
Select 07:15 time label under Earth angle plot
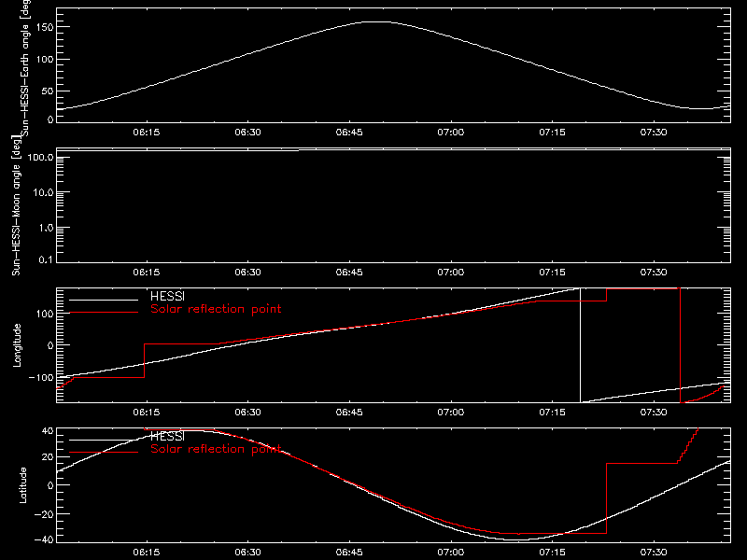[552, 133]
